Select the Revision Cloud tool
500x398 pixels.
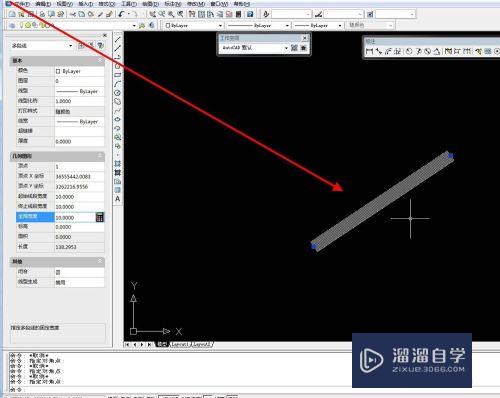point(118,102)
